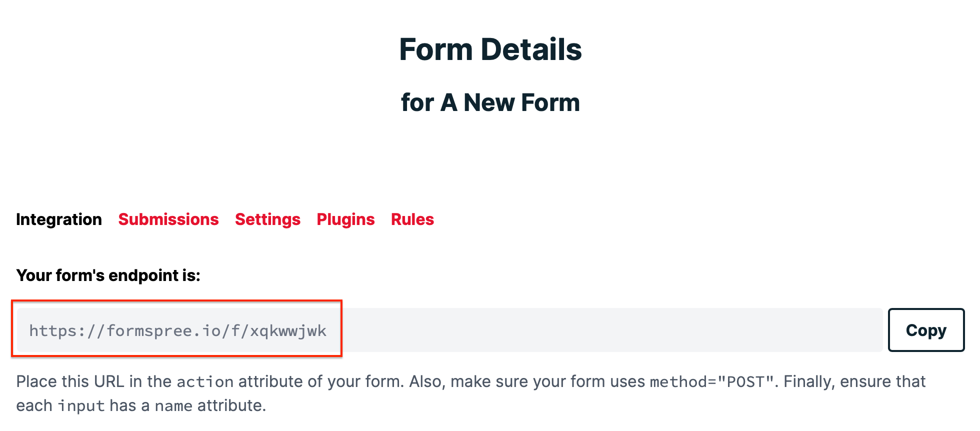
Task: Click 'Place this URL' at the start of the instructions
Action: coord(70,381)
